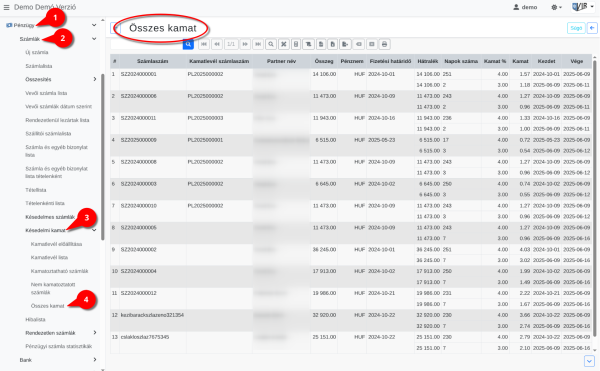
Task: Click into the search text field
Action: pos(147,44)
